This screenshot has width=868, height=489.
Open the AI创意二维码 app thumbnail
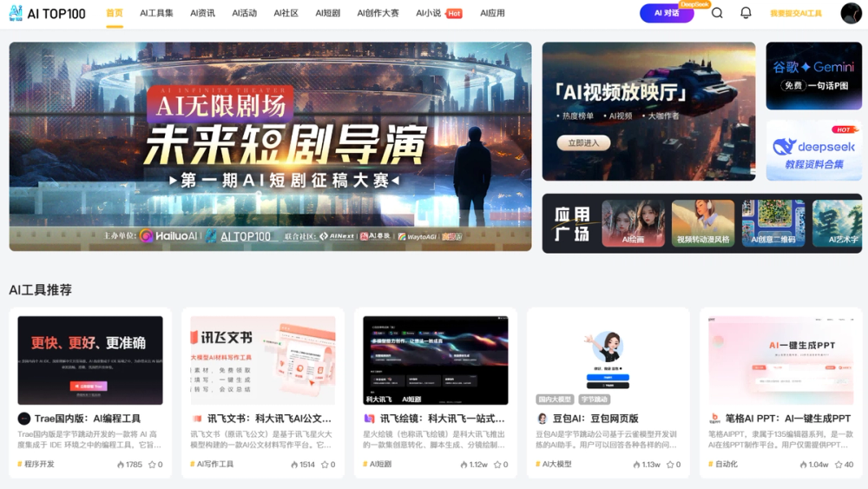pos(773,223)
